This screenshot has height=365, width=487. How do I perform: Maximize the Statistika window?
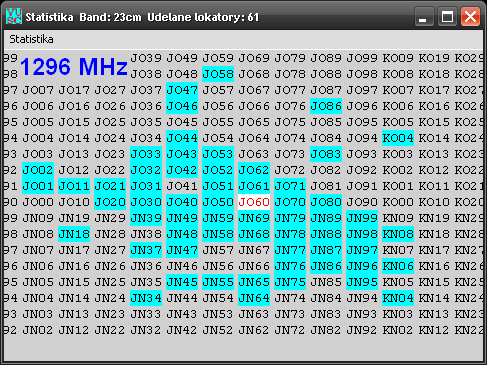click(x=447, y=16)
